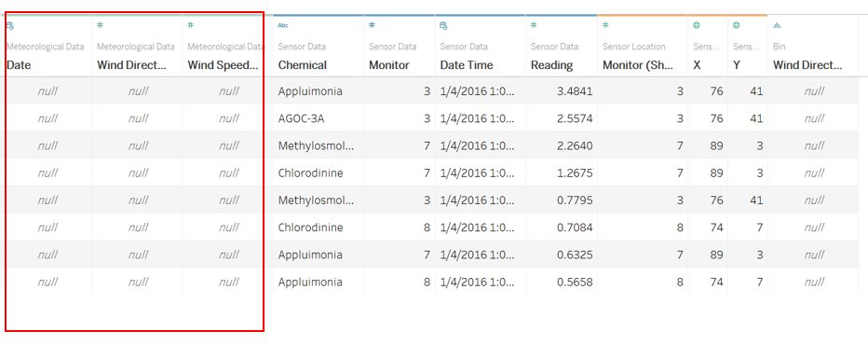Click the Reading value 2.5574
This screenshot has width=868, height=345.
(575, 118)
